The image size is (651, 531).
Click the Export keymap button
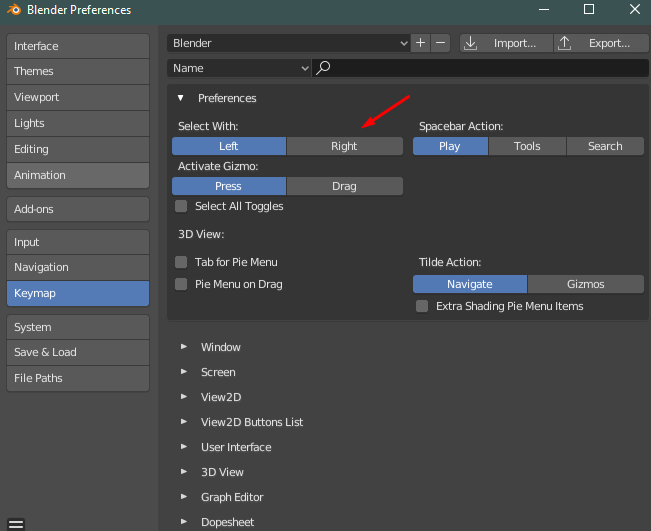tap(598, 43)
